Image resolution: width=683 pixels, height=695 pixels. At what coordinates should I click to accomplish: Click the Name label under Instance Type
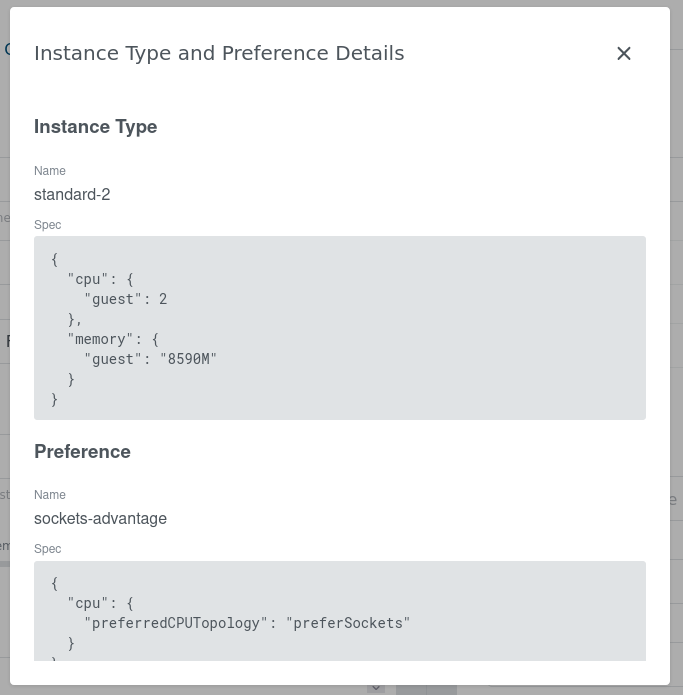(50, 171)
